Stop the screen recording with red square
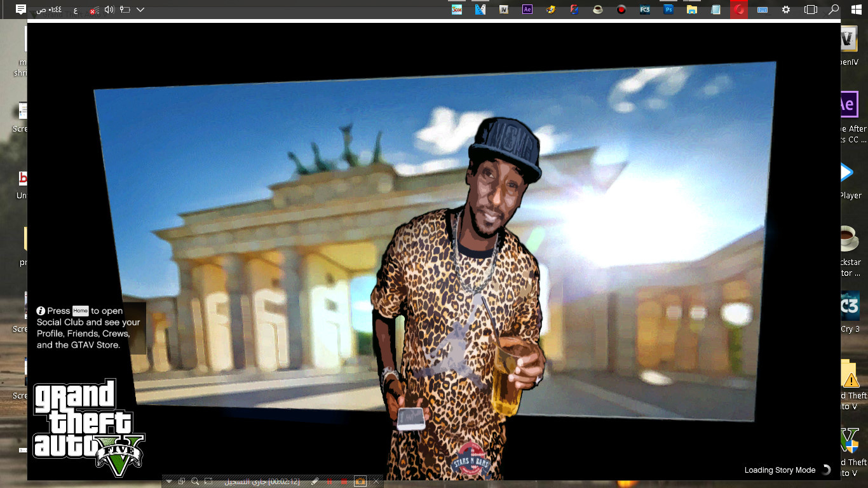The height and width of the screenshot is (488, 868). pos(344,482)
